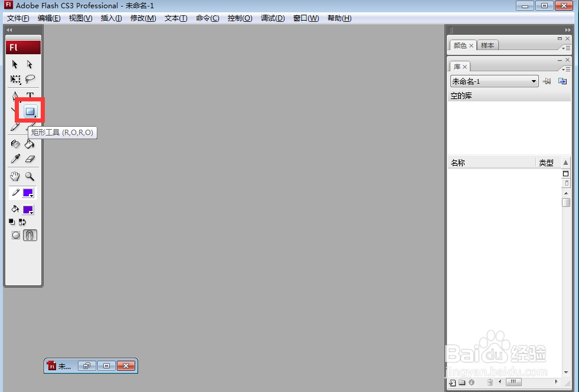
Task: Open the library panel options menu
Action: [566, 69]
